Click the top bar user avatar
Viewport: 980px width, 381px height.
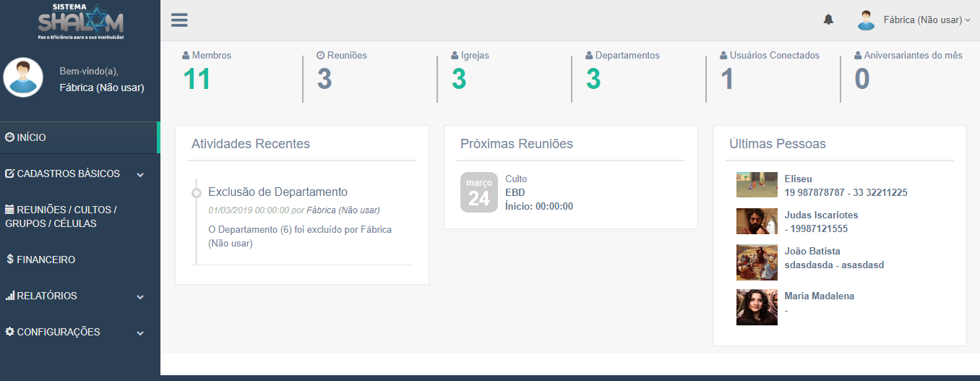tap(866, 20)
